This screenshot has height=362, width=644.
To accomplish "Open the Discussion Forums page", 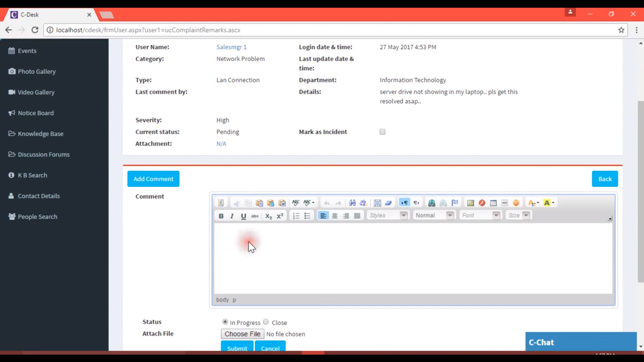I will pos(44,154).
